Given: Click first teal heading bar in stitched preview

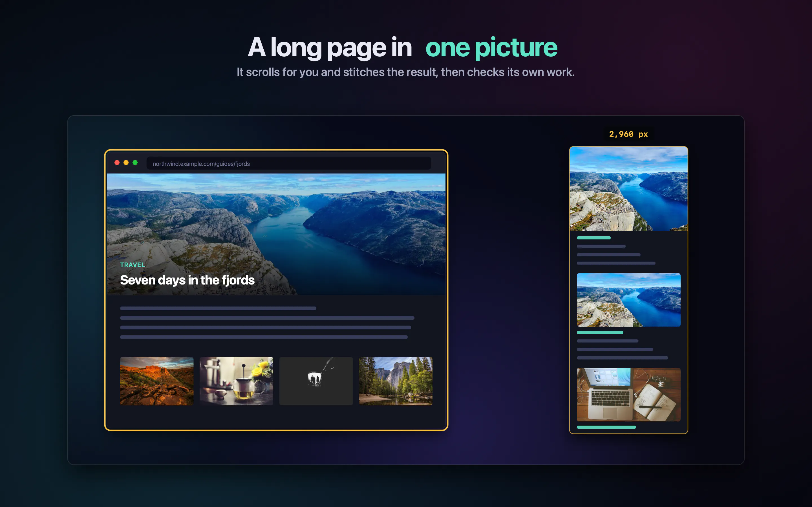Looking at the screenshot, I should [593, 238].
